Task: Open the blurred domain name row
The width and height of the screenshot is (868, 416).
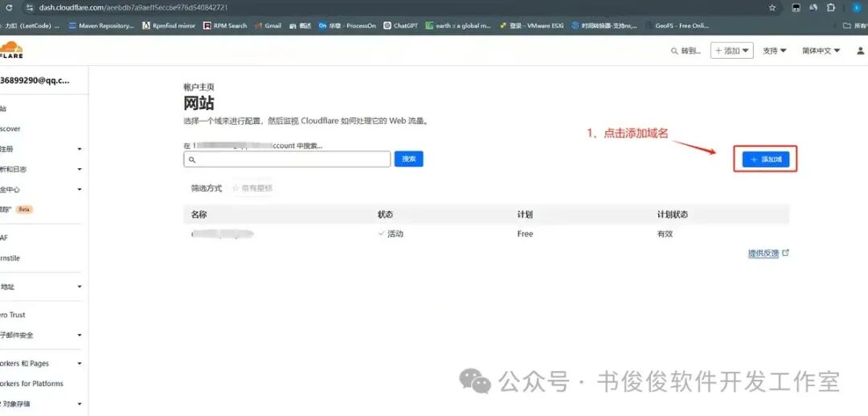Action: [x=222, y=234]
